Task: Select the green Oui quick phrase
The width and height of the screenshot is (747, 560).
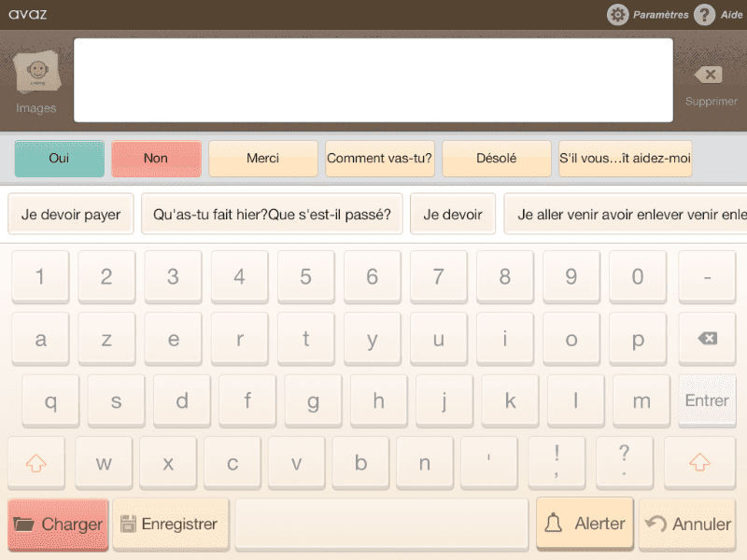Action: [59, 159]
